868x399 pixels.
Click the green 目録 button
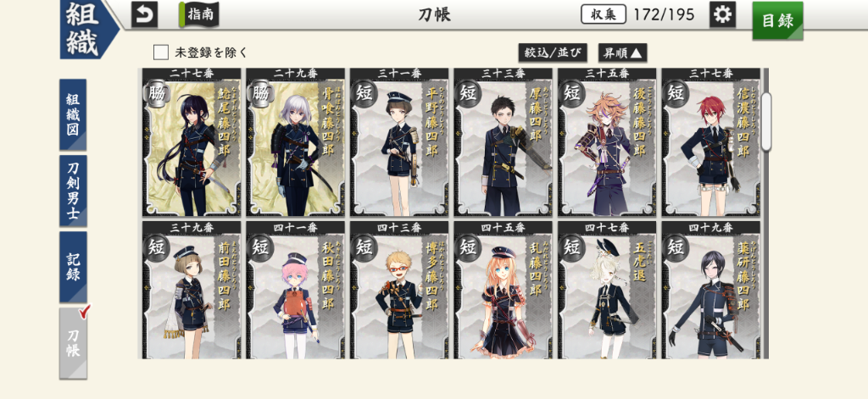pos(777,20)
